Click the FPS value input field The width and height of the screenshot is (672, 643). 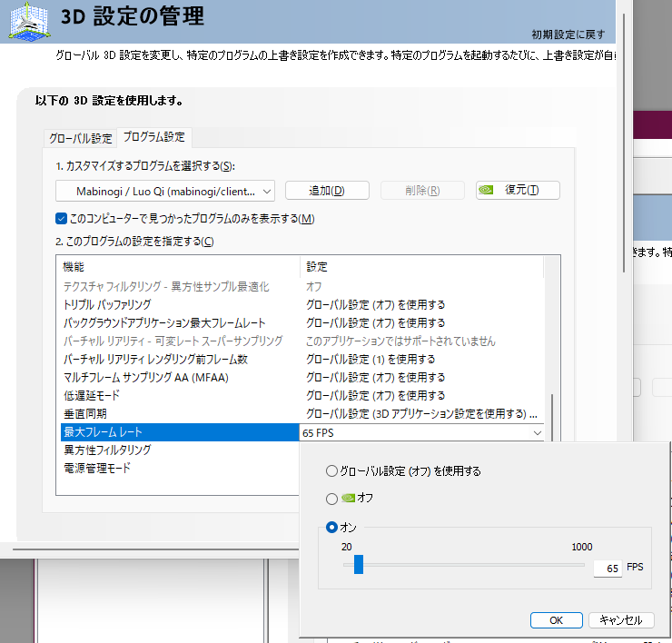[x=608, y=569]
